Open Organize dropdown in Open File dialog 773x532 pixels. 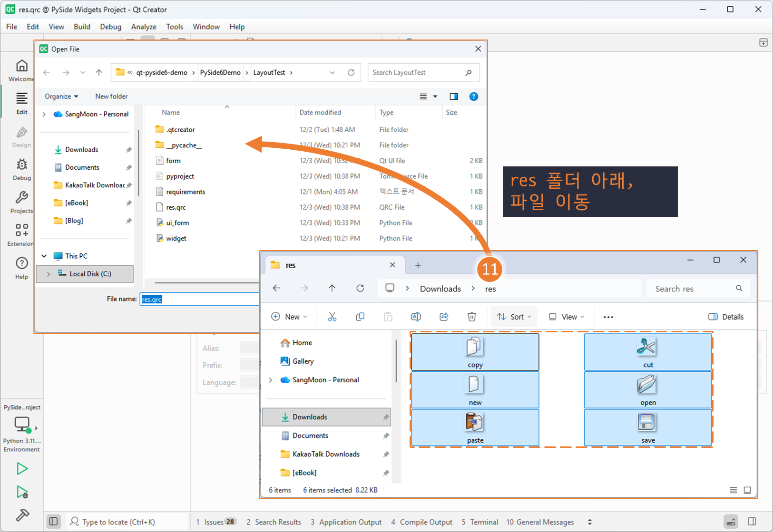pos(61,97)
